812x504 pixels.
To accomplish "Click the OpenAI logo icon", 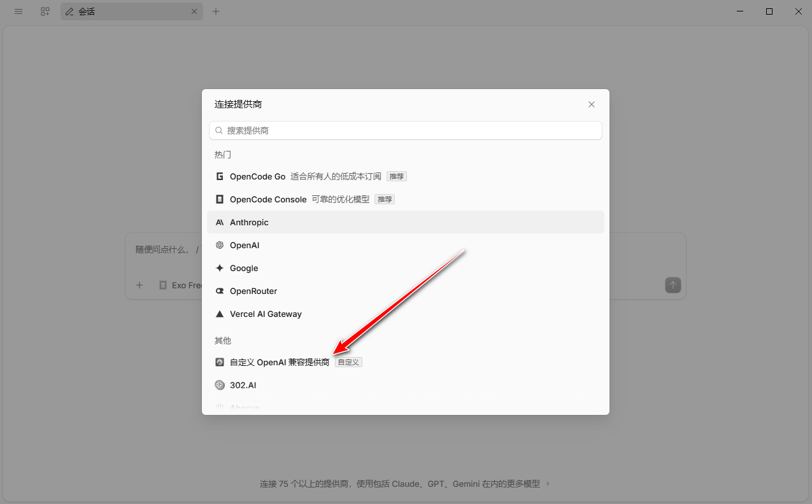I will 220,245.
